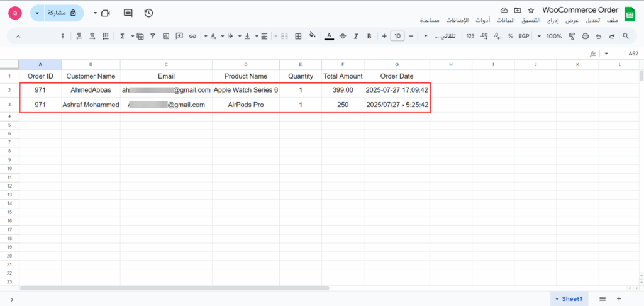644x306 pixels.
Task: Insert a comment from the toolbar
Action: pos(179,36)
